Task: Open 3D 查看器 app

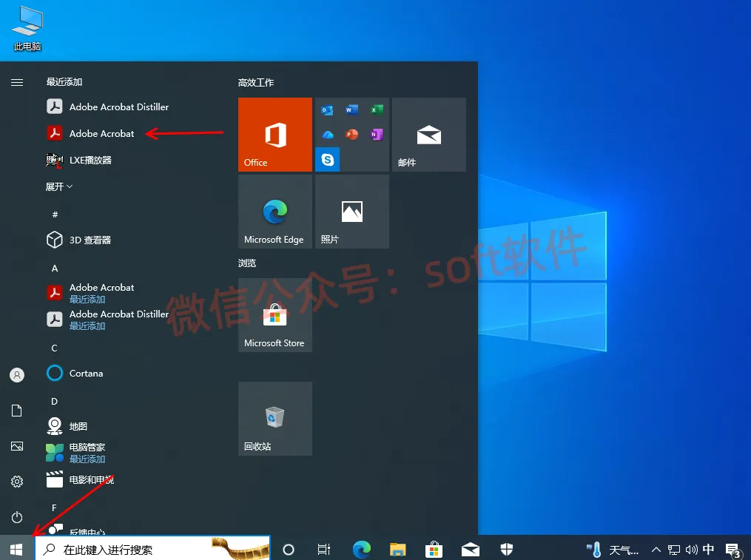Action: pos(79,240)
